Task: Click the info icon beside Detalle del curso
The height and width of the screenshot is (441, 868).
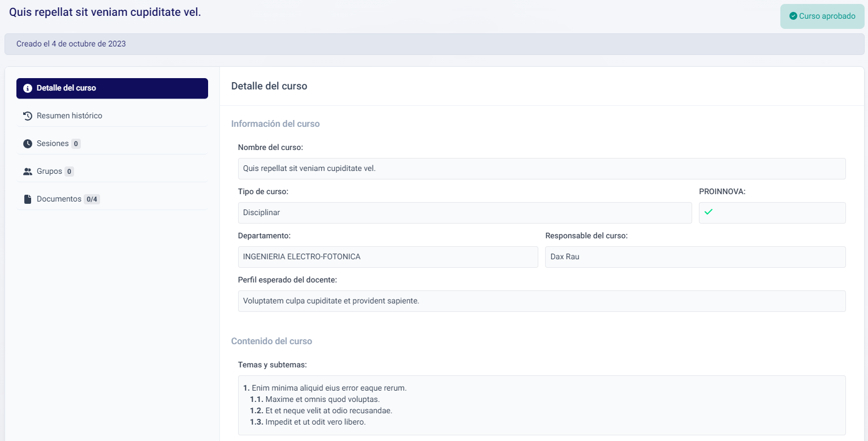Action: tap(28, 88)
